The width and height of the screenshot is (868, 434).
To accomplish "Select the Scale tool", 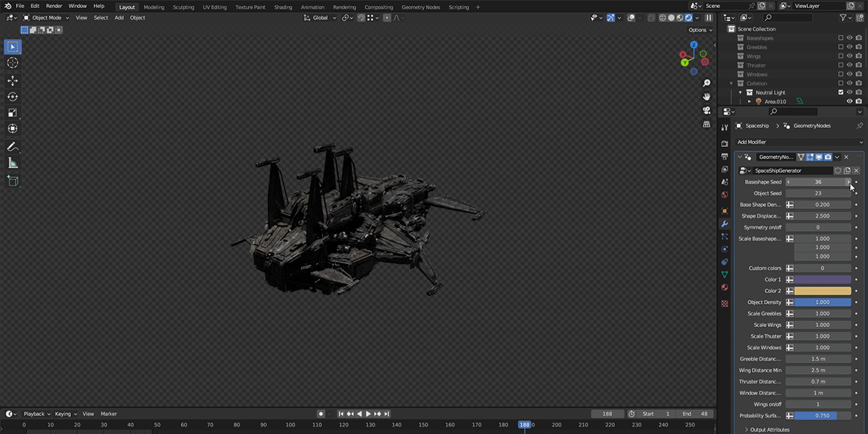I will [x=12, y=112].
